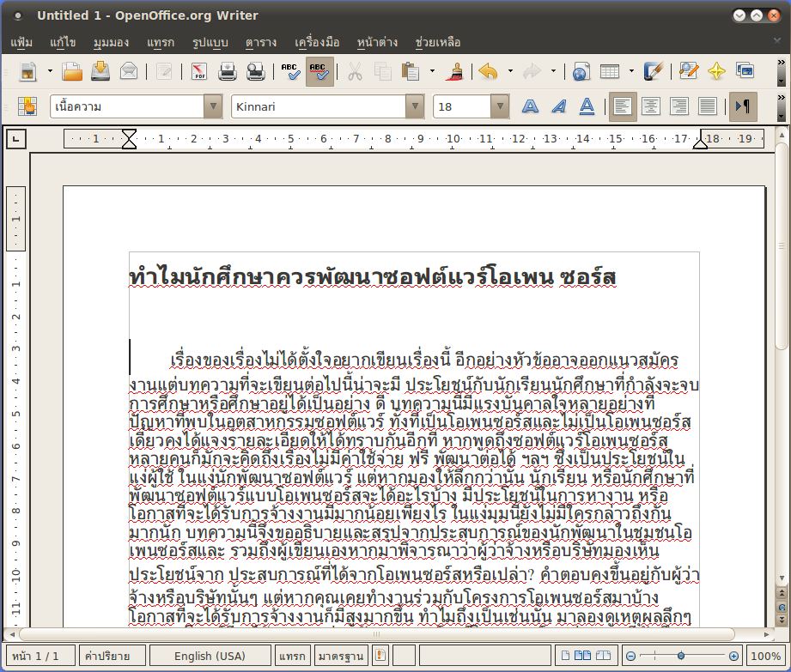Open the มุมมอง (View) menu
The height and width of the screenshot is (672, 791).
[111, 42]
